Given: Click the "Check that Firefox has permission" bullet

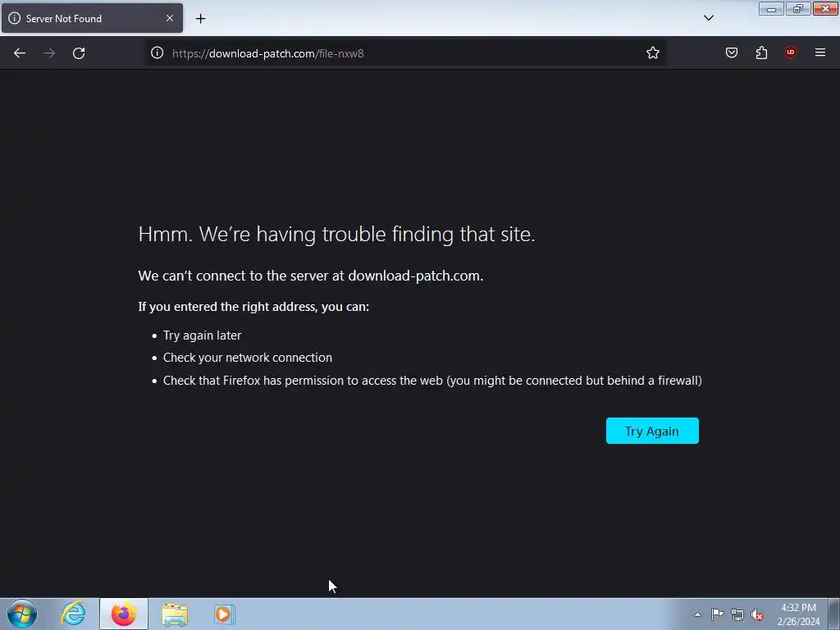Looking at the screenshot, I should coord(432,381).
